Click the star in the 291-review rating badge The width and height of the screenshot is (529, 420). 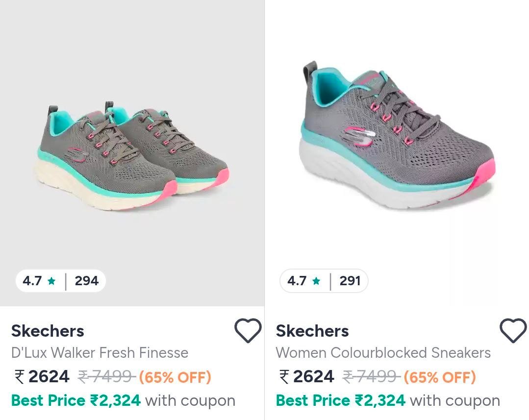[x=316, y=281]
